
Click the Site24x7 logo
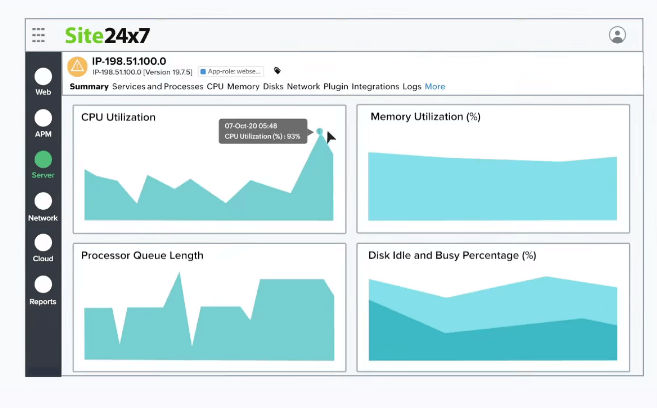click(107, 35)
